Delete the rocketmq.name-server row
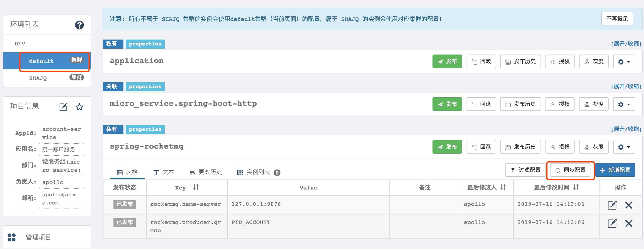This screenshot has height=249, width=644. click(629, 205)
